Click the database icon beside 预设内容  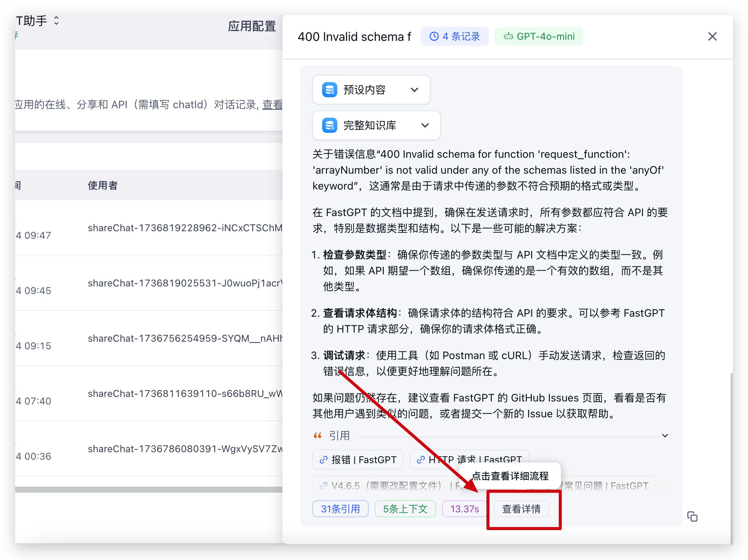pyautogui.click(x=329, y=90)
